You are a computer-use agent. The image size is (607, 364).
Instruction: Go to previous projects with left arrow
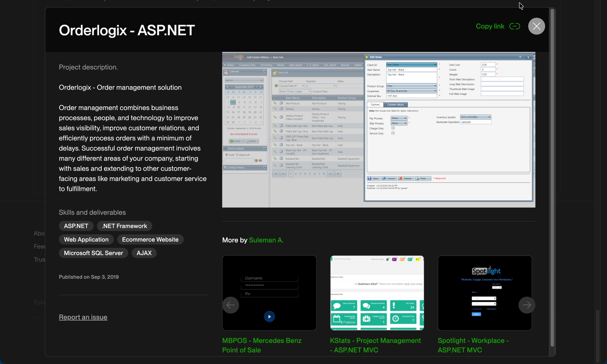tap(231, 305)
